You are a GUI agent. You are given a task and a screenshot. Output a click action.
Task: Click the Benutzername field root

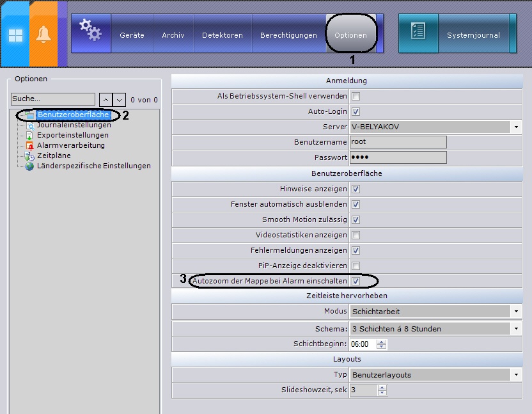(398, 142)
